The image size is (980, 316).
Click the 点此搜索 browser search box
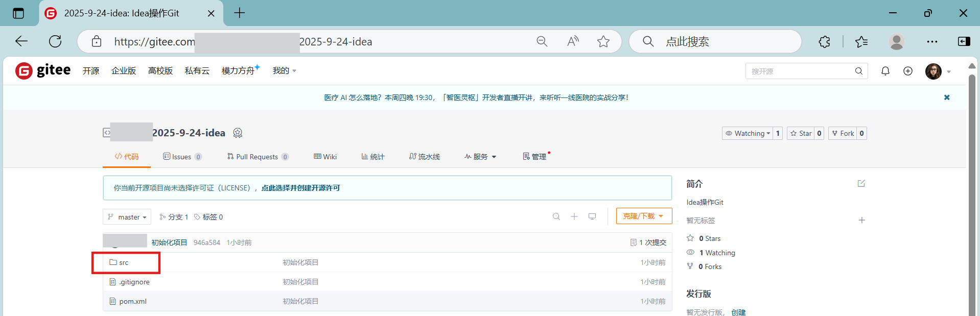point(715,41)
